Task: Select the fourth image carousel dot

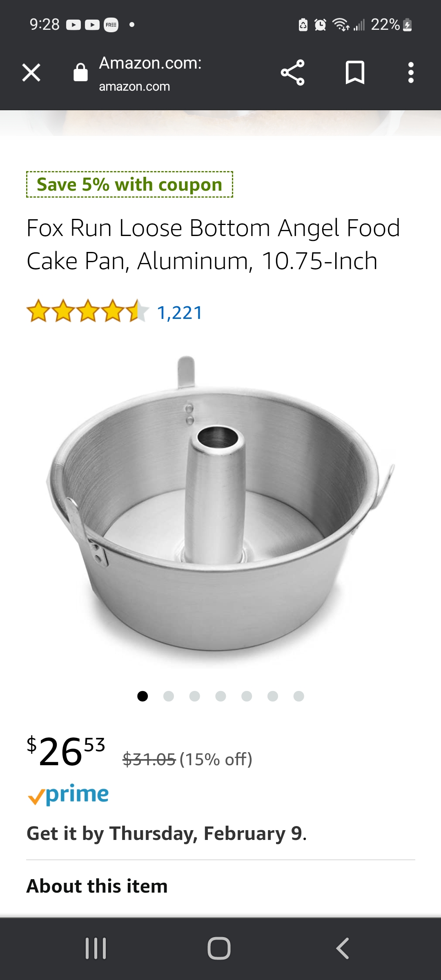Action: (221, 696)
